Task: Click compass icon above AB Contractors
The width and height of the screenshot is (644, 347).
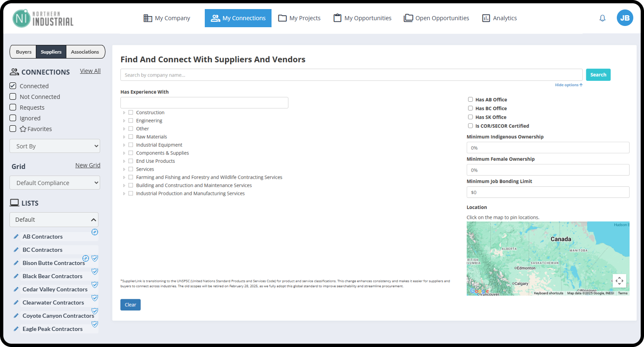Action: pyautogui.click(x=95, y=232)
